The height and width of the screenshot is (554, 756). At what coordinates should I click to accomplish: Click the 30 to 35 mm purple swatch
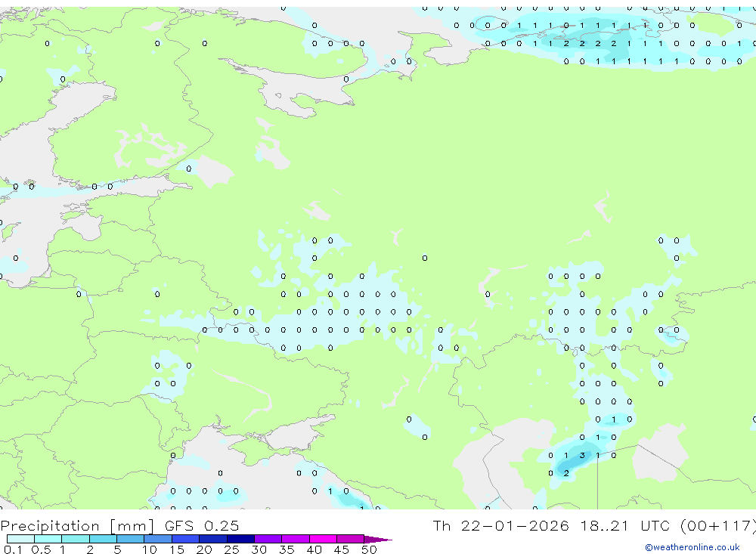point(268,539)
